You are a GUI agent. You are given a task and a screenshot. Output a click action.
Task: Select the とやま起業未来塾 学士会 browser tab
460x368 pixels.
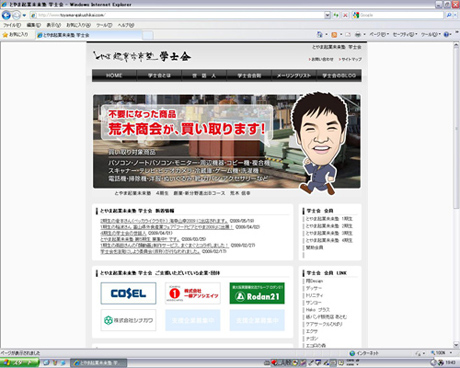[x=89, y=35]
